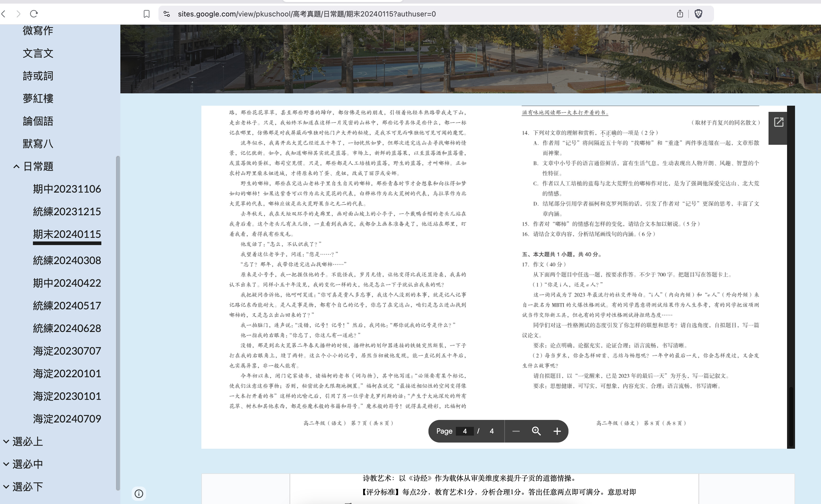Open the 統練20240308 page
The width and height of the screenshot is (821, 504).
tap(67, 260)
